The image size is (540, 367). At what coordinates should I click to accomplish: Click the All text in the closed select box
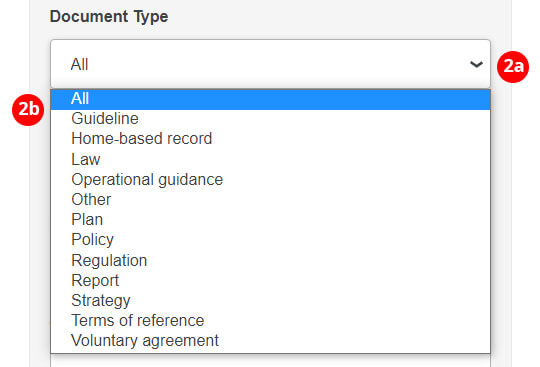coord(80,64)
